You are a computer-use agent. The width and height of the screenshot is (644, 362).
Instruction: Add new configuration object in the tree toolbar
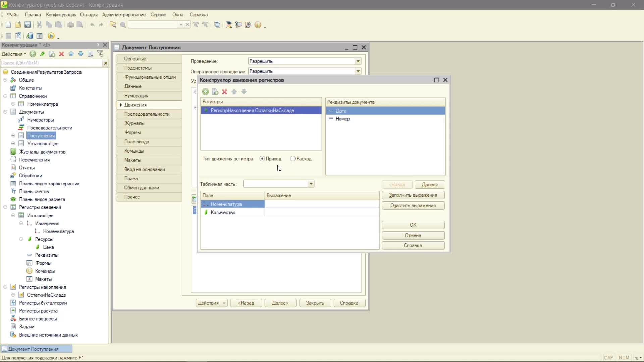tap(33, 54)
